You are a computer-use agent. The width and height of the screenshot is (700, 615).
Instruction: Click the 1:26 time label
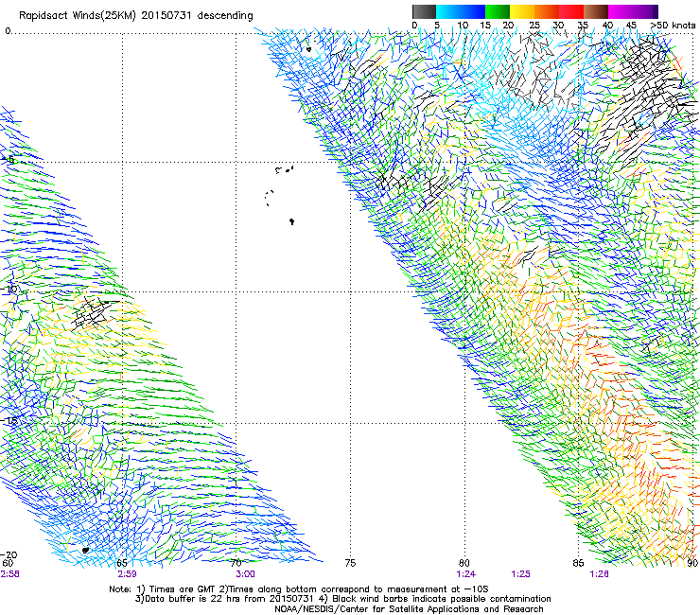point(599,574)
